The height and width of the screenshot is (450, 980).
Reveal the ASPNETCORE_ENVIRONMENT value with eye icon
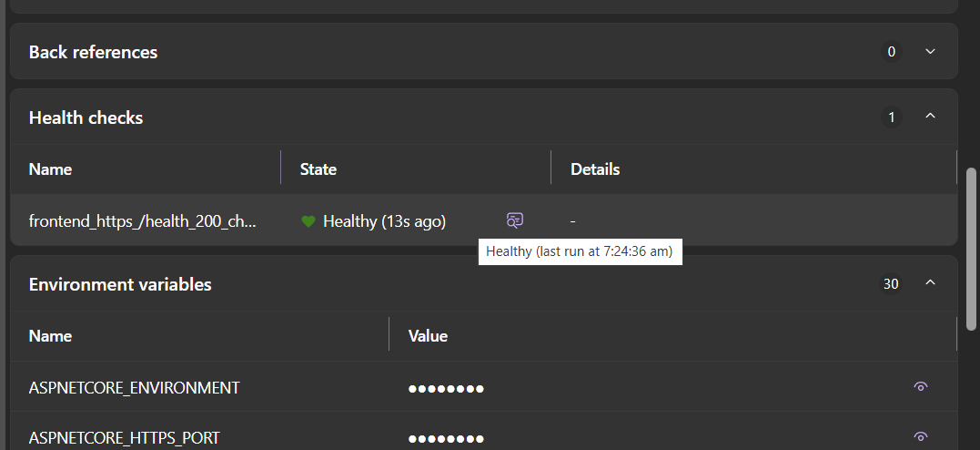point(920,387)
